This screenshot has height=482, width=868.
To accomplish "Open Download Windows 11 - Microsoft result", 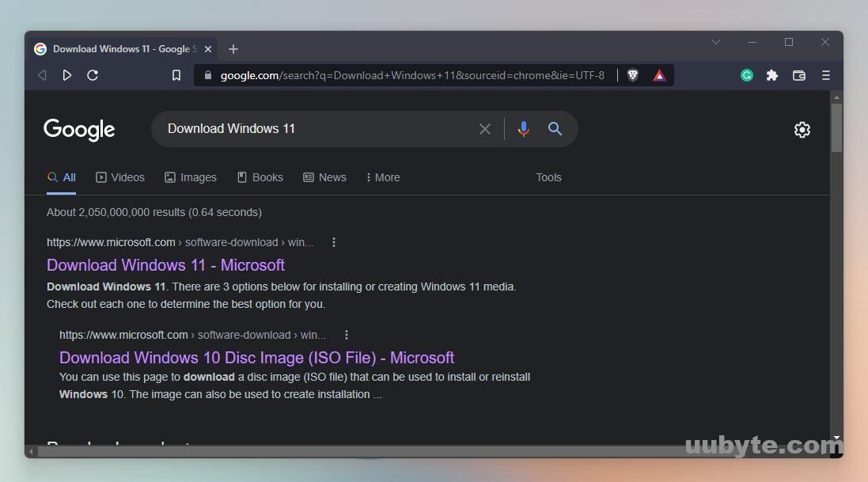I will (x=165, y=264).
